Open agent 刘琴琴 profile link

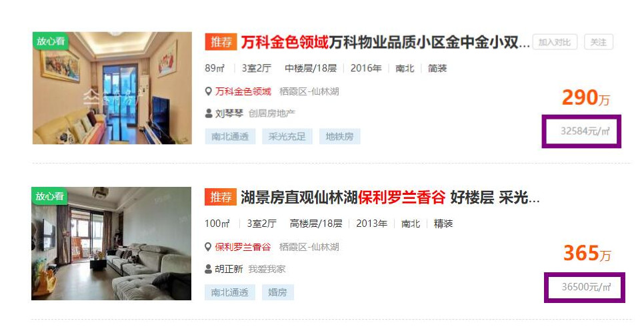[x=229, y=113]
